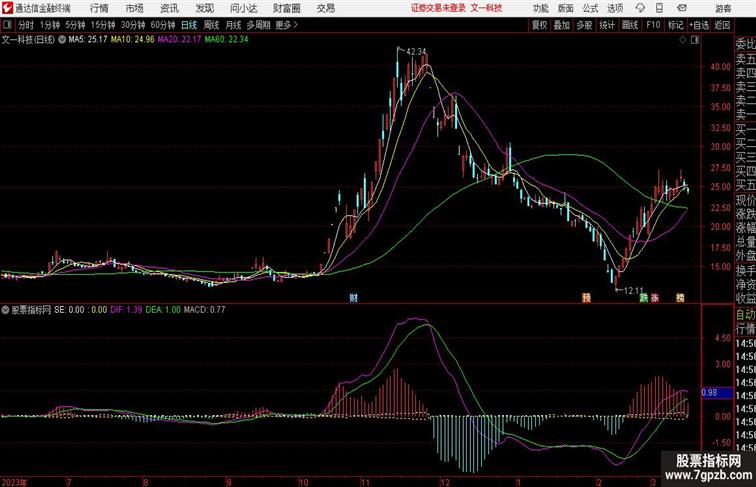Click the 返回 back button
Screen dimensions: 756x487
pyautogui.click(x=722, y=25)
